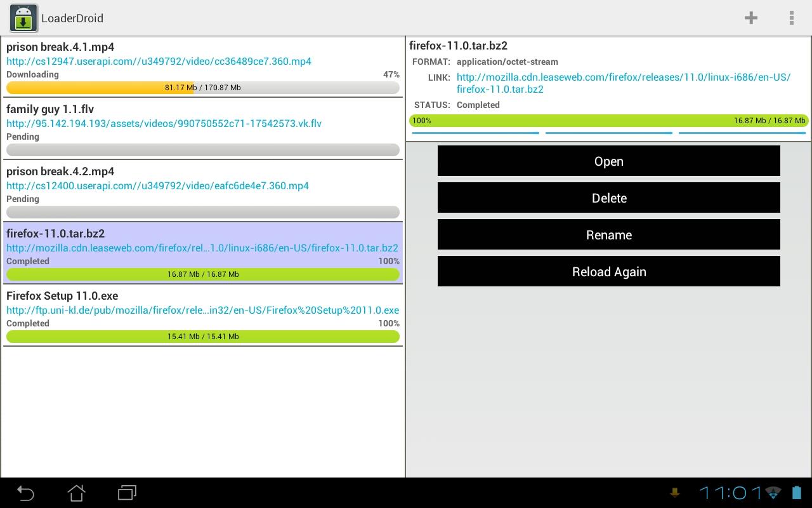The height and width of the screenshot is (508, 812).
Task: Click the mozilla.cdn.leaseweb.com link in details panel
Action: pos(623,83)
